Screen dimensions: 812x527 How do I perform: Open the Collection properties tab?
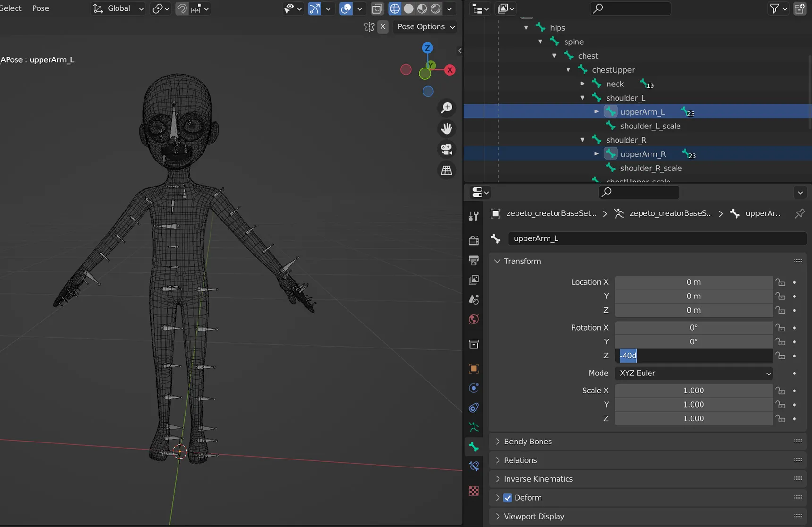474,344
